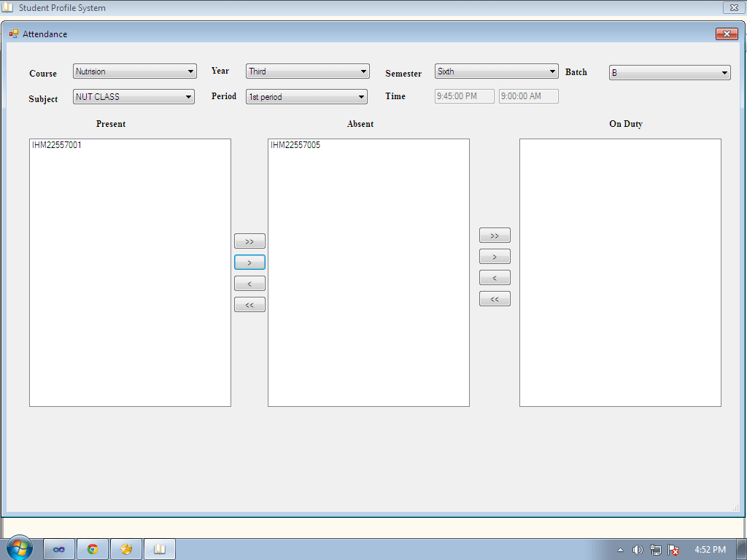Move selected student from Absent to On Duty
Image resolution: width=747 pixels, height=560 pixels.
495,257
